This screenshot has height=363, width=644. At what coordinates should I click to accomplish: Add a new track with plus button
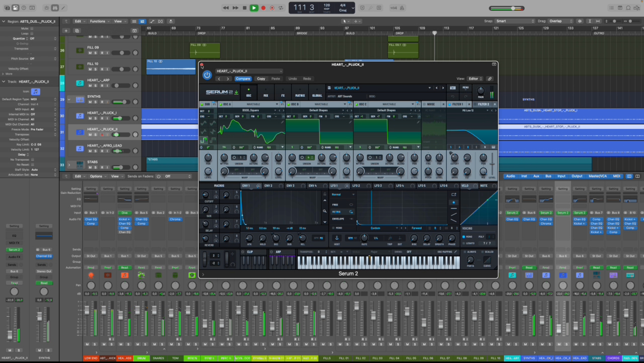click(x=66, y=31)
